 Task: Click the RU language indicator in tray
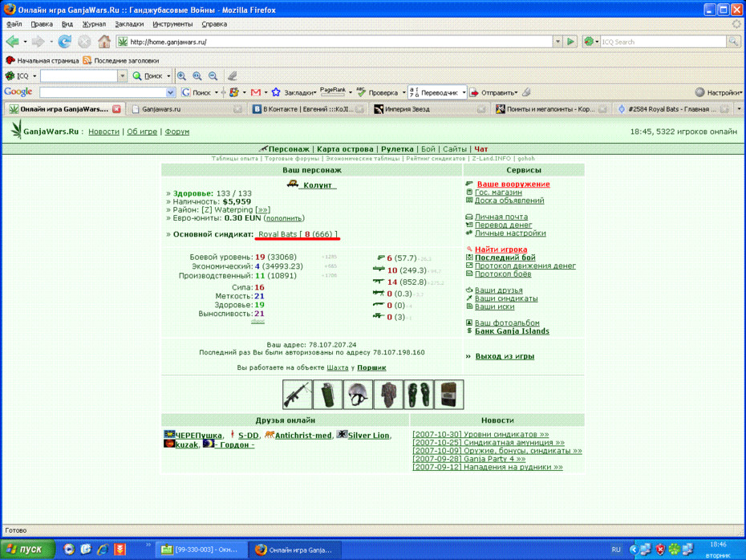coord(616,550)
